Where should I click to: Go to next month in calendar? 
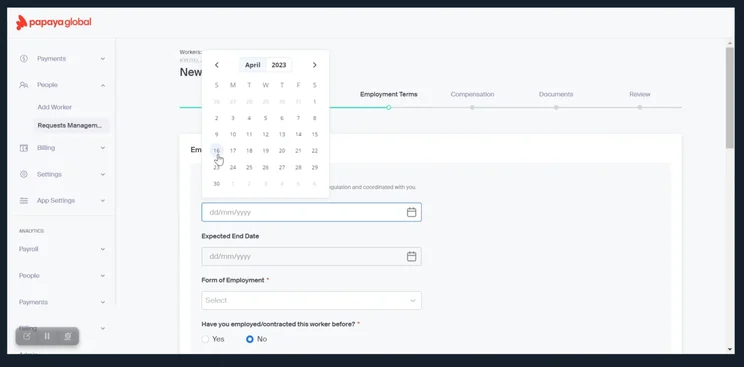coord(315,65)
